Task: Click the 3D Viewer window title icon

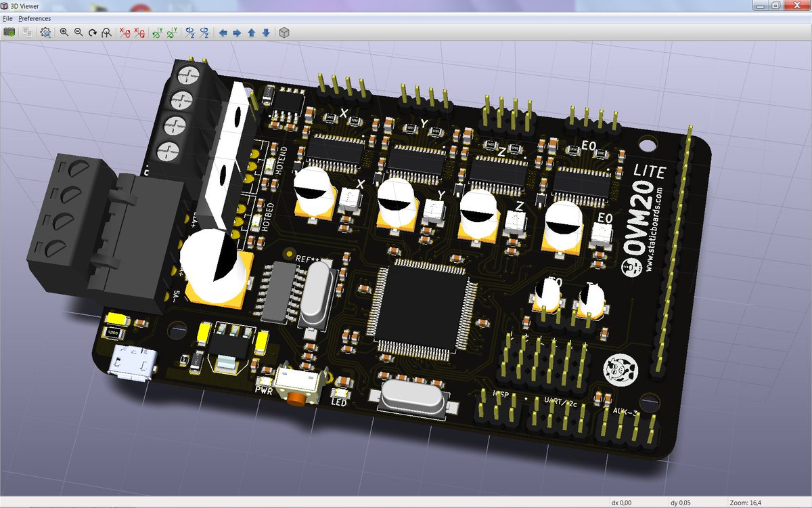Action: click(5, 5)
